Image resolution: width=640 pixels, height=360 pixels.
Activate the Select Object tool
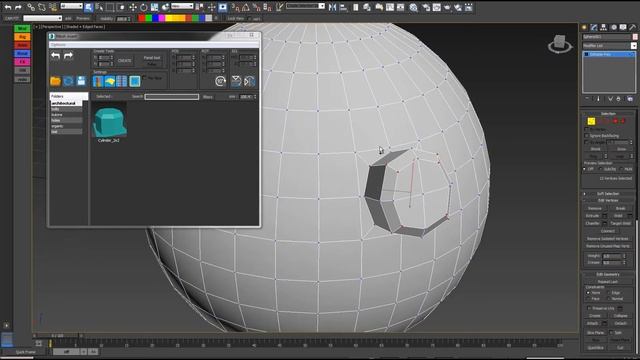89,7
